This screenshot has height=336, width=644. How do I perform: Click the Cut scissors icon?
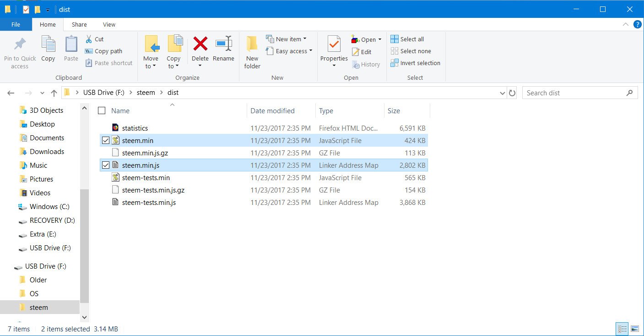[89, 39]
